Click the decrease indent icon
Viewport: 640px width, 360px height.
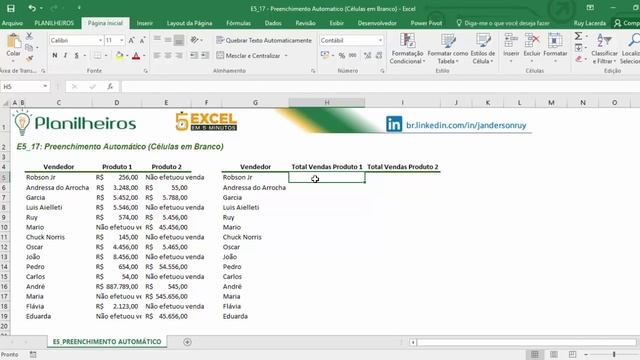point(193,56)
